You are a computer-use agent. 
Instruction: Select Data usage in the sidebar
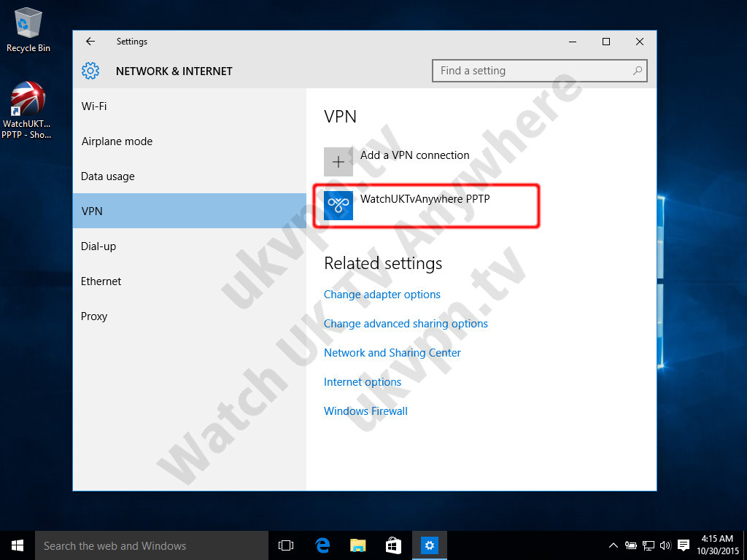[x=190, y=176]
